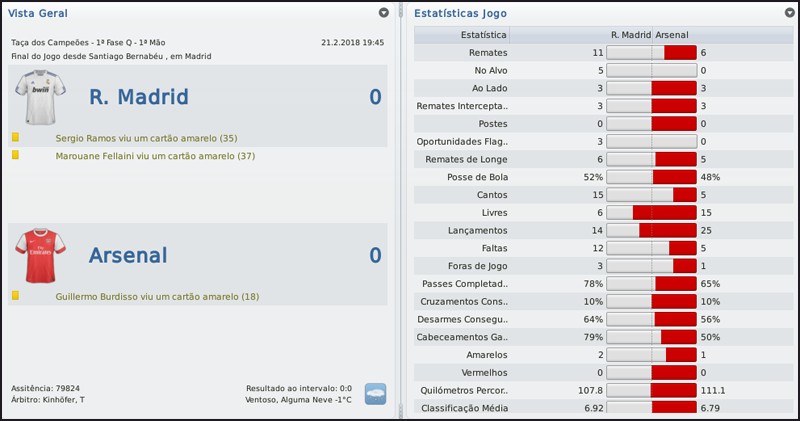Sort by the Estatística column header
Viewport: 800px width, 421px height.
[482, 34]
